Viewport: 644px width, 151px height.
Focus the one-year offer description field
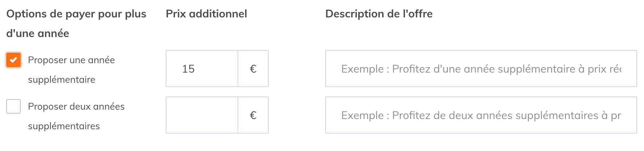tap(481, 69)
